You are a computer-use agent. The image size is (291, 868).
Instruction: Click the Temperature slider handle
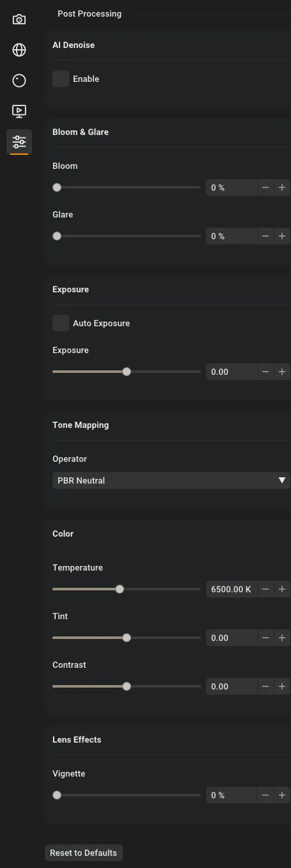[x=120, y=589]
